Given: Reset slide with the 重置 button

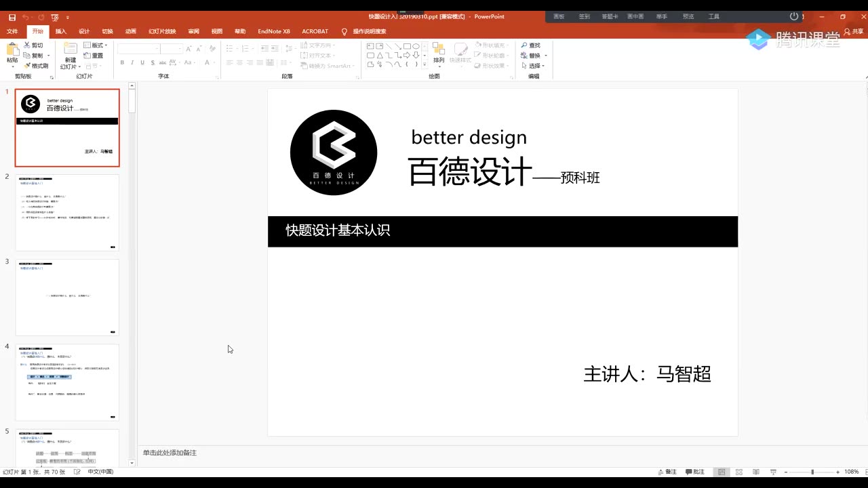Looking at the screenshot, I should (94, 56).
